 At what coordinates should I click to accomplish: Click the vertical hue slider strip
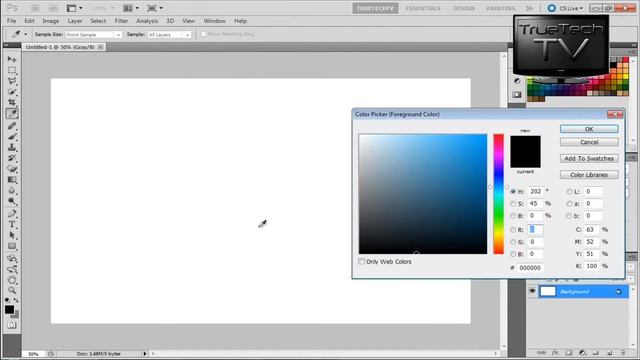coord(498,194)
